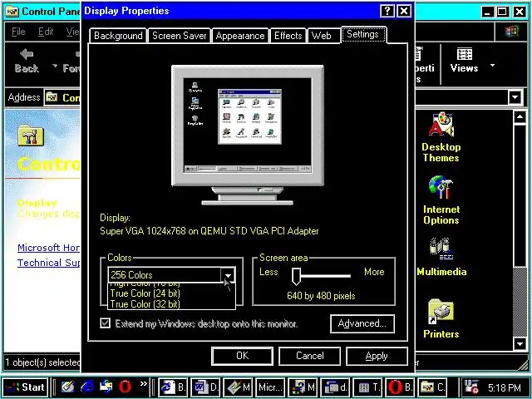Click the Cancel button
532x399 pixels.
pyautogui.click(x=309, y=356)
